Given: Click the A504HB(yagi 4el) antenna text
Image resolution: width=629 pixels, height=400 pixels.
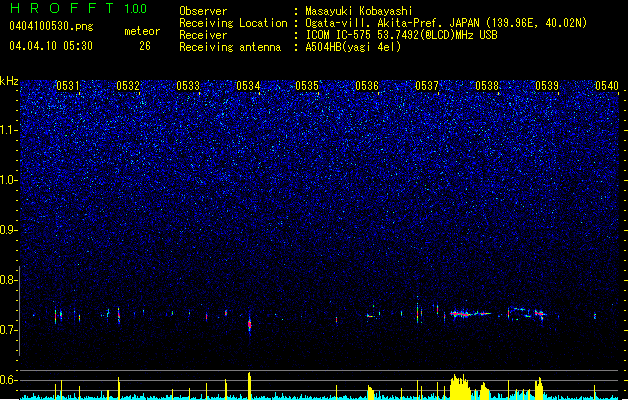Looking at the screenshot, I should (x=353, y=47).
